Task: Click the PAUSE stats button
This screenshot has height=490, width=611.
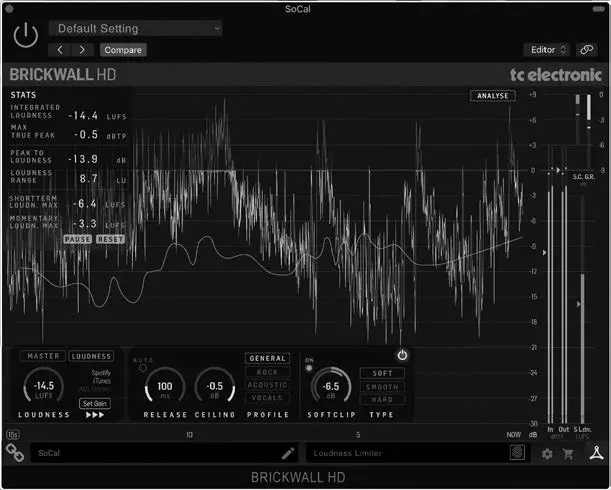Action: pos(78,239)
